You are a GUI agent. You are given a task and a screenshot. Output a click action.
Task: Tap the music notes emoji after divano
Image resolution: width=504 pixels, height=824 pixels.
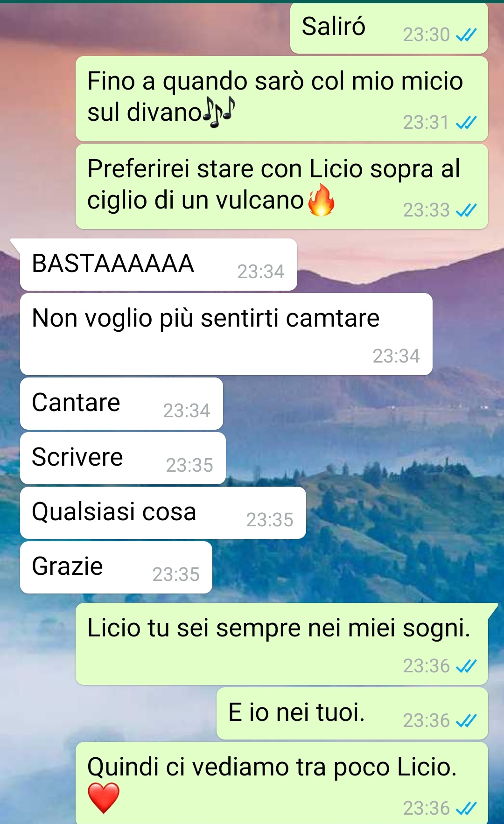coord(219,112)
